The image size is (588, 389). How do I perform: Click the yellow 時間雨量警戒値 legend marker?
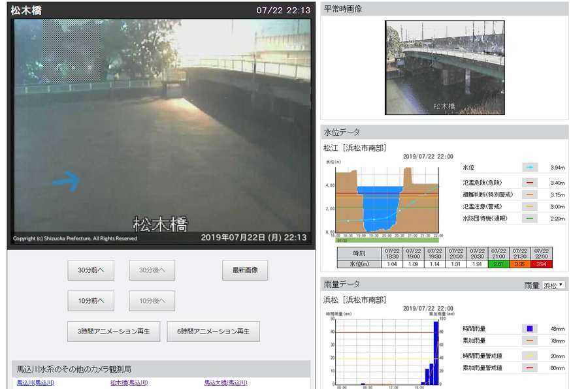click(x=530, y=356)
